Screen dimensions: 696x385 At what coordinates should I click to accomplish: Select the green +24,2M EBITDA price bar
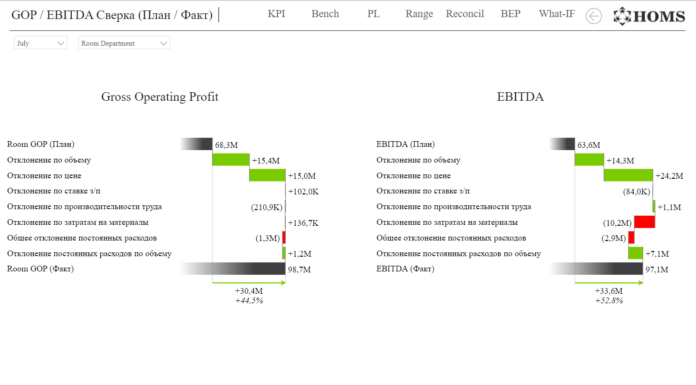(628, 175)
